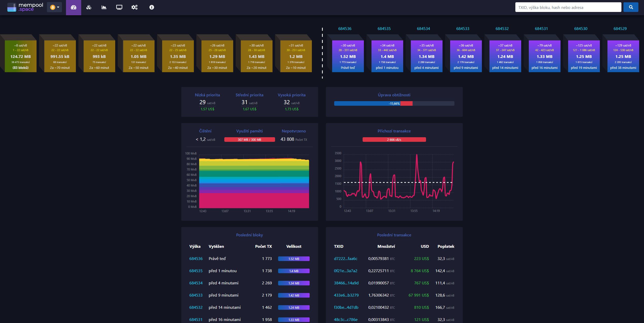This screenshot has width=644, height=323.
Task: Open the 'Úprava obtížnosti' heading
Action: 394,95
